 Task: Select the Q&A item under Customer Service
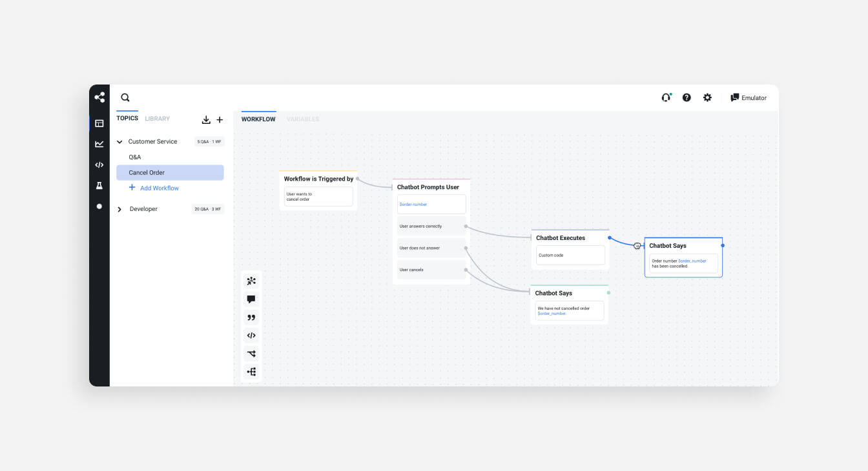pos(135,157)
